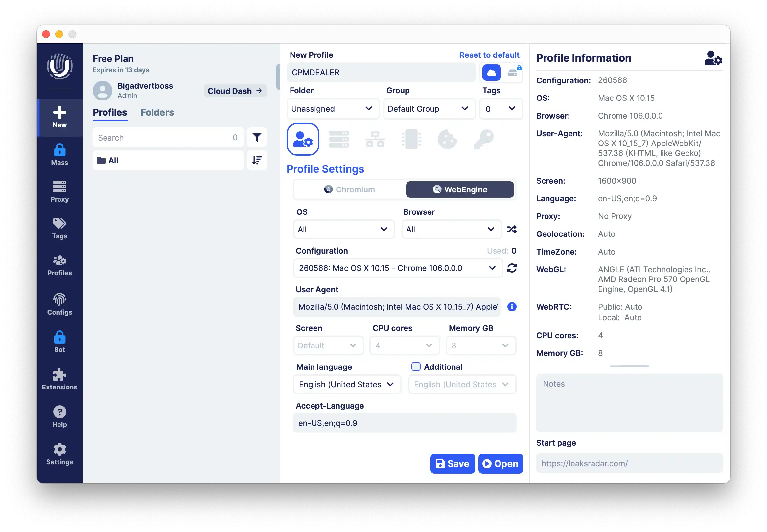Click Reset to default link
Image resolution: width=767 pixels, height=532 pixels.
pyautogui.click(x=489, y=55)
